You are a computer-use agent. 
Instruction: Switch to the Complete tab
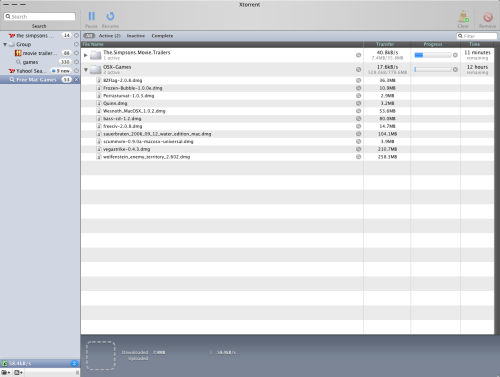162,36
